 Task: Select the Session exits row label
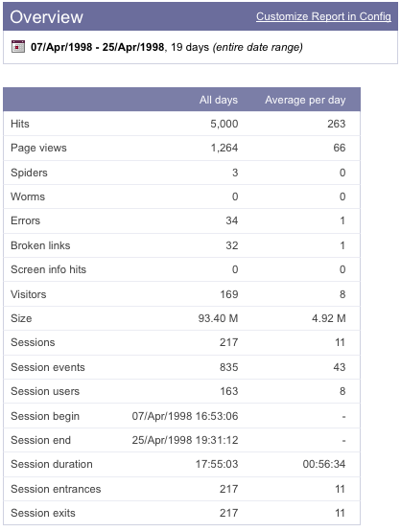point(43,513)
